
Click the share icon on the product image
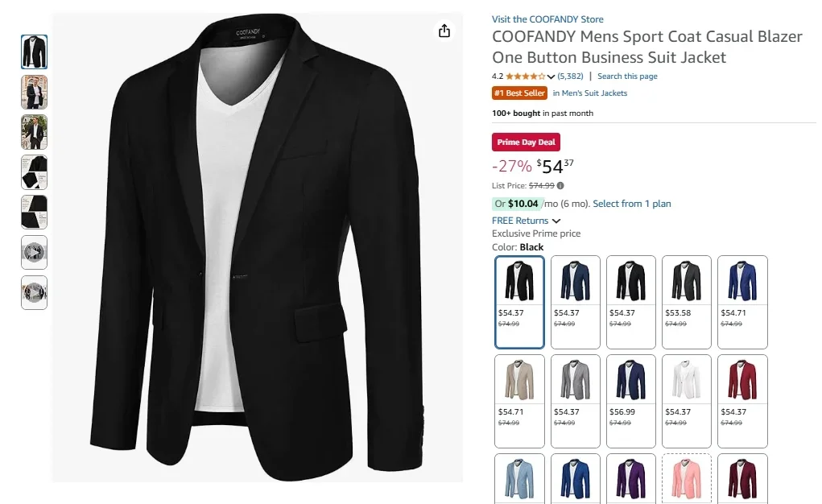444,31
